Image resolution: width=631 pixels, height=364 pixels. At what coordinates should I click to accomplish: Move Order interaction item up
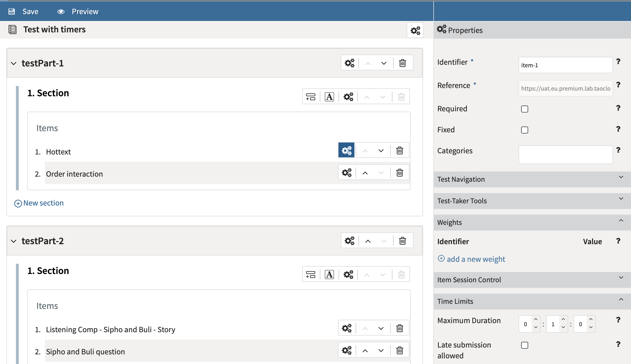click(365, 173)
